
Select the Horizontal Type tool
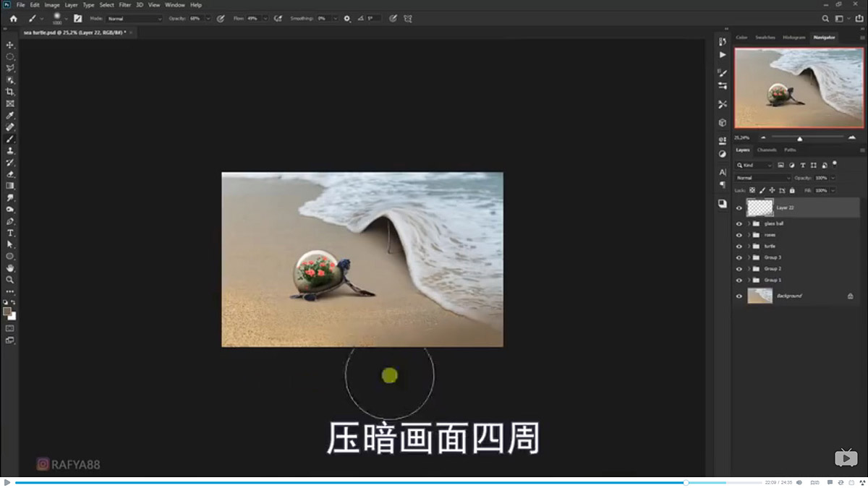tap(10, 233)
